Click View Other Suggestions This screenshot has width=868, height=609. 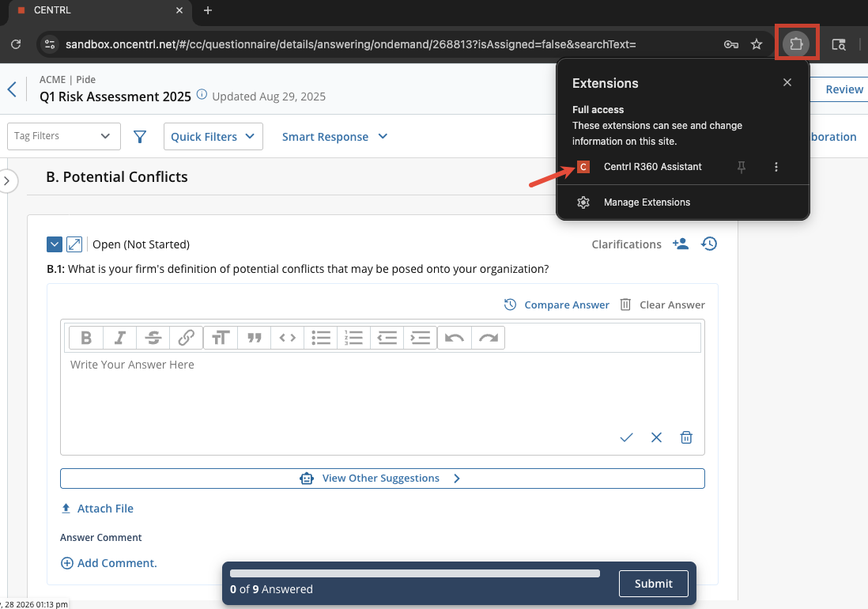coord(383,478)
